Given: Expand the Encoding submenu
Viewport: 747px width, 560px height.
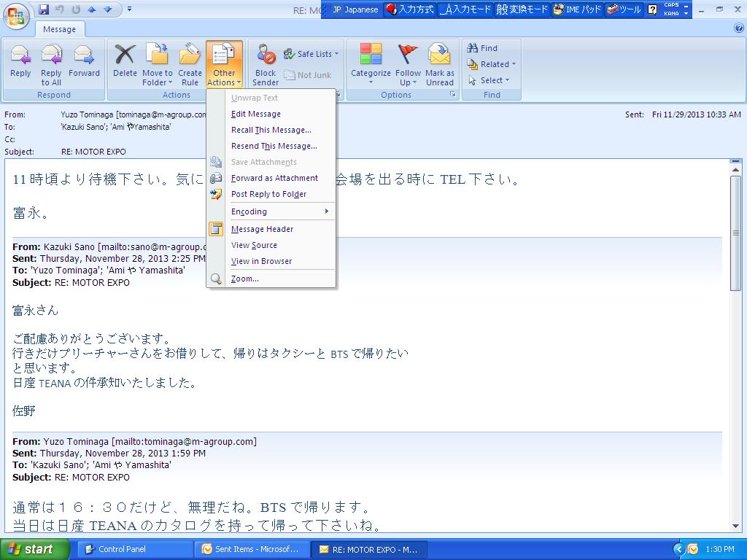Looking at the screenshot, I should coord(271,211).
